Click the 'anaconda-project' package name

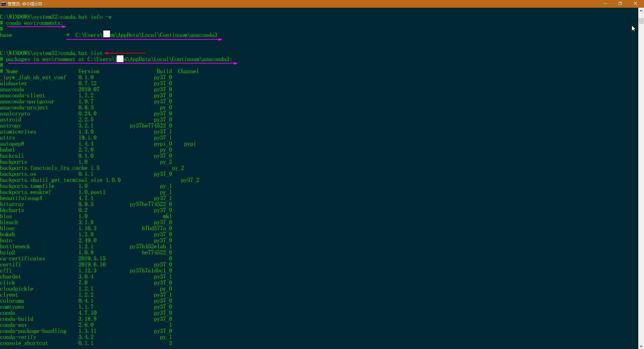click(24, 107)
